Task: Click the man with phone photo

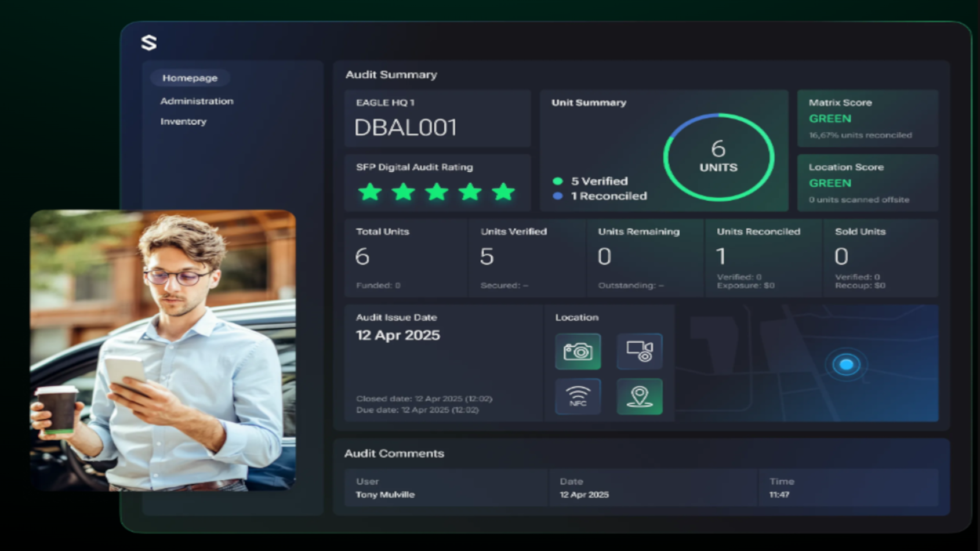Action: [163, 350]
